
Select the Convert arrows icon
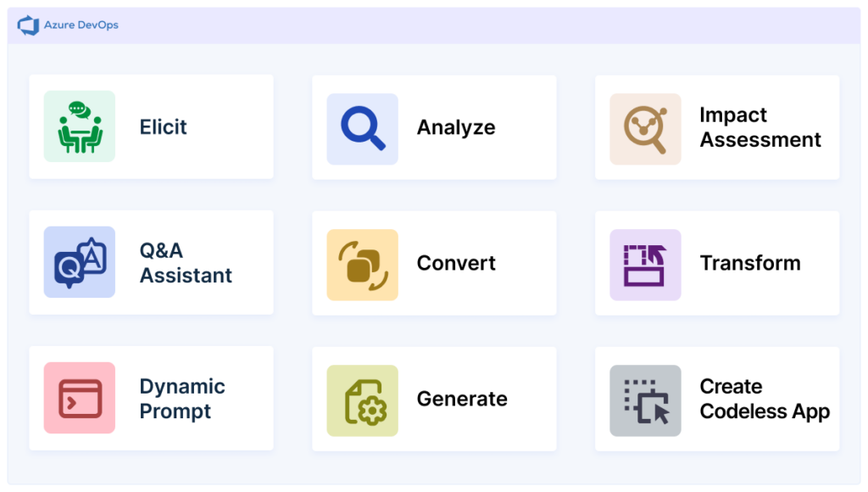tap(362, 263)
